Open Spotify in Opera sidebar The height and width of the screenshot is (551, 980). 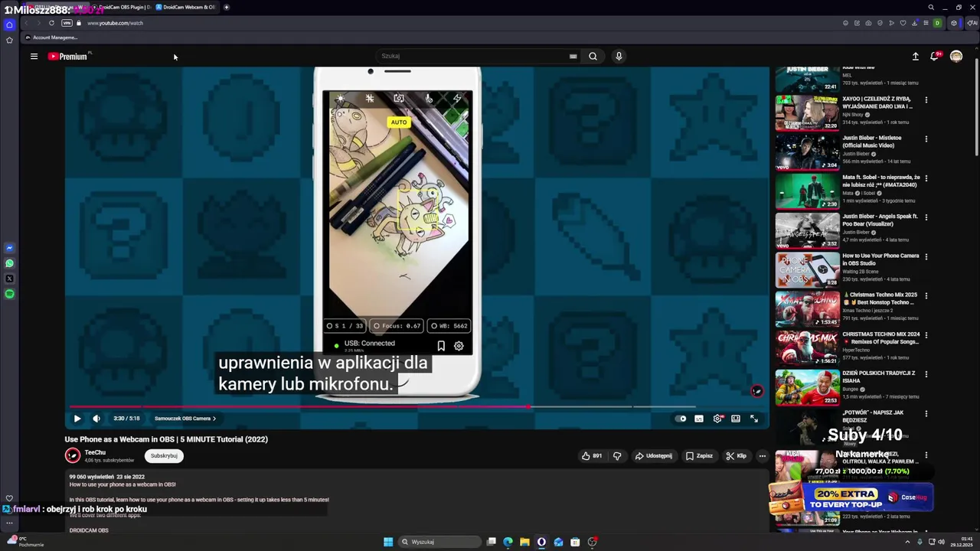coord(9,294)
